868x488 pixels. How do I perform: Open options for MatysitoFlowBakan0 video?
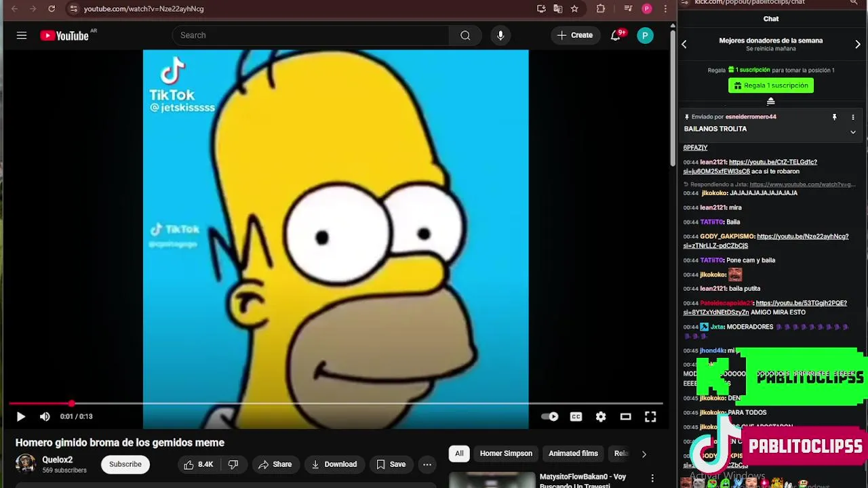tap(652, 479)
